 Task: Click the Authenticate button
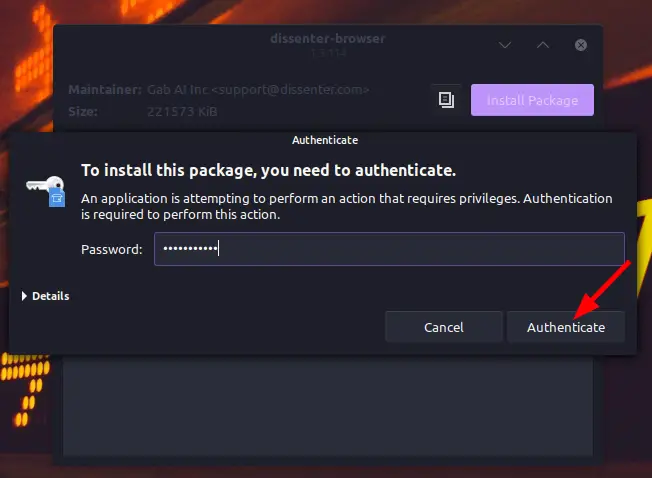(x=566, y=327)
